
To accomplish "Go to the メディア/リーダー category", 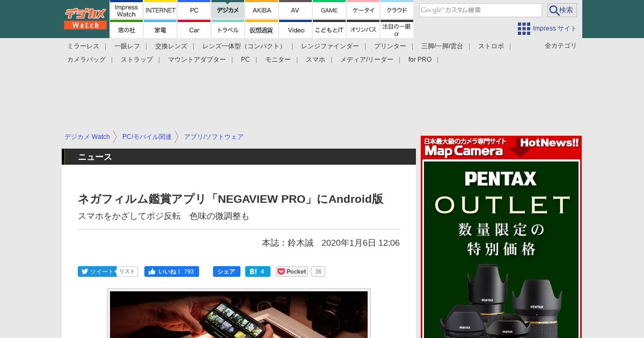I will 367,60.
